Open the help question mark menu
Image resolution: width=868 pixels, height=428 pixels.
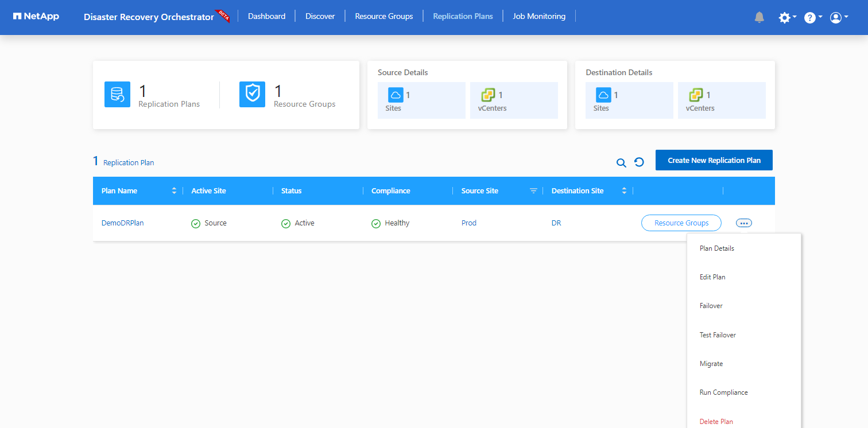tap(810, 18)
